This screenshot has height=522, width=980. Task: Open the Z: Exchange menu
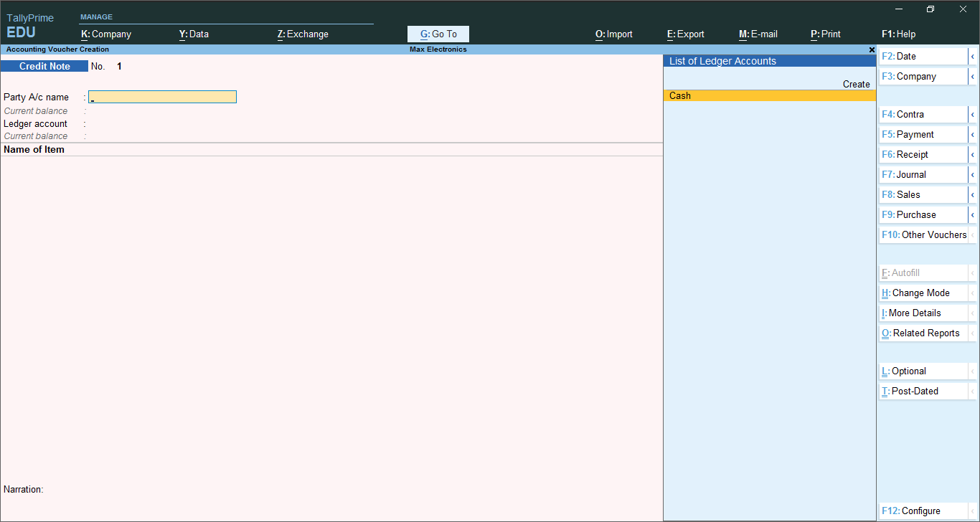point(303,34)
